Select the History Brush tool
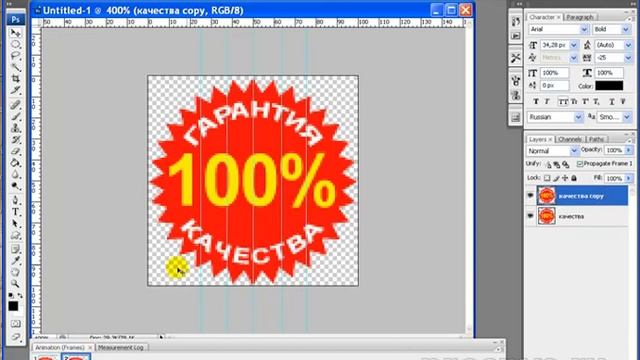This screenshot has height=360, width=640. pyautogui.click(x=16, y=140)
